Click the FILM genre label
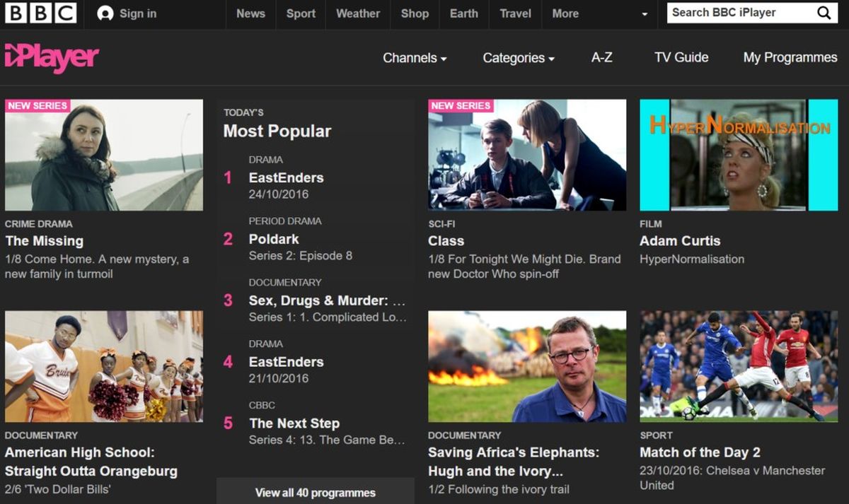The width and height of the screenshot is (849, 504). pyautogui.click(x=651, y=224)
